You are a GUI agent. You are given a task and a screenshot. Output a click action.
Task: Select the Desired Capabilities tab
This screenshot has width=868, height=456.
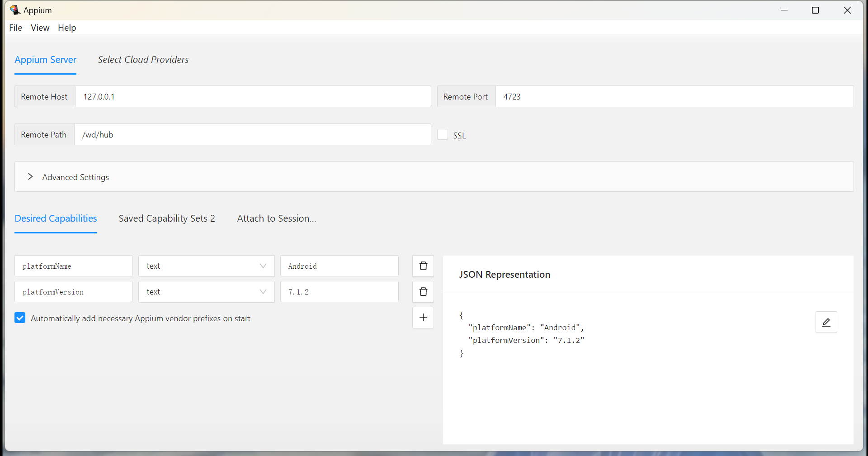pyautogui.click(x=56, y=218)
